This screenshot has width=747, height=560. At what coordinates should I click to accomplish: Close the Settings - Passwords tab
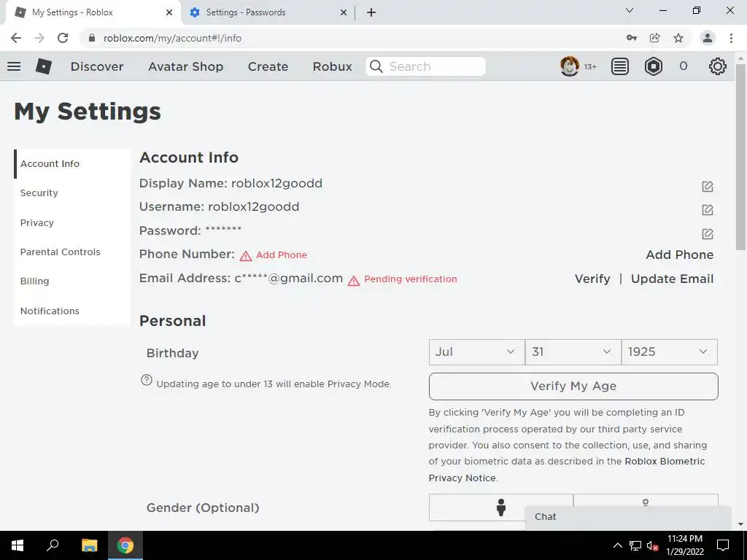[344, 12]
